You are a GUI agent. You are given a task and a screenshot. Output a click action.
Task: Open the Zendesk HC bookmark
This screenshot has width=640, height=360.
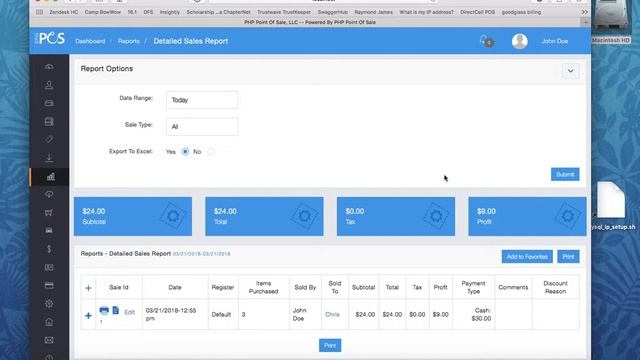(x=64, y=12)
